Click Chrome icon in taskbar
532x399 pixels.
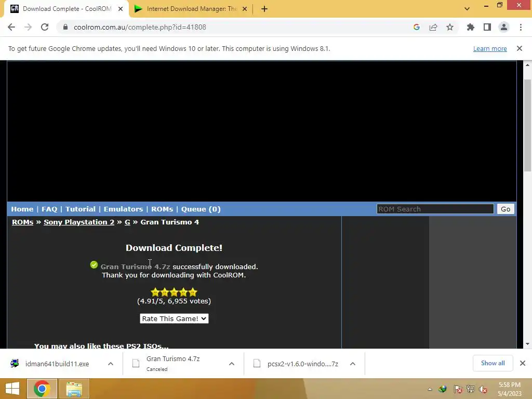[42, 389]
